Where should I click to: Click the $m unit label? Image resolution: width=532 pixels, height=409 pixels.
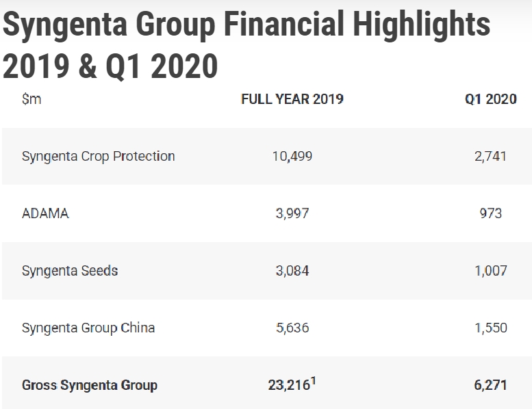coord(31,99)
